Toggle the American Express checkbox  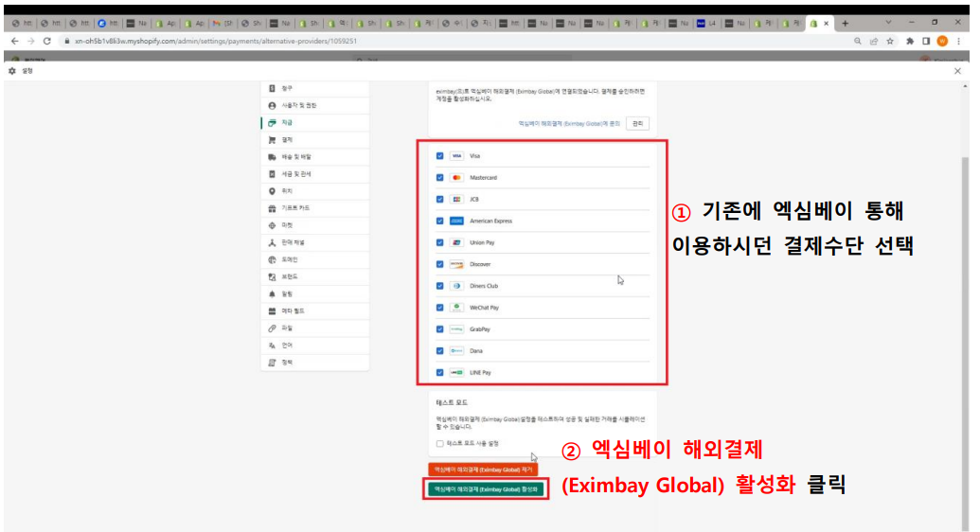click(x=440, y=221)
